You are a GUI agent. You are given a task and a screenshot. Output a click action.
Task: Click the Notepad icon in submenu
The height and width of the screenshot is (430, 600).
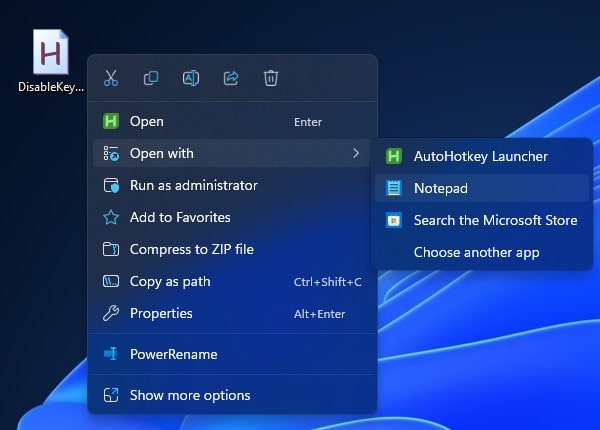tap(394, 188)
